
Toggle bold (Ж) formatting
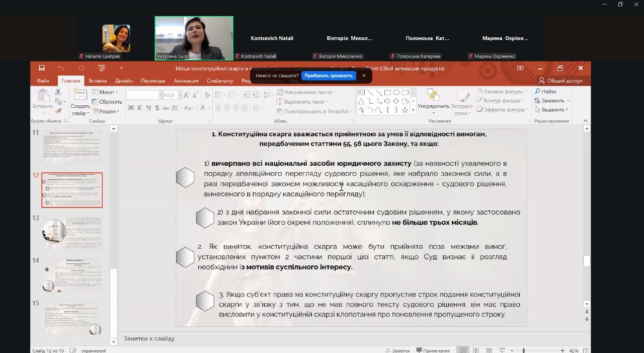pos(131,108)
